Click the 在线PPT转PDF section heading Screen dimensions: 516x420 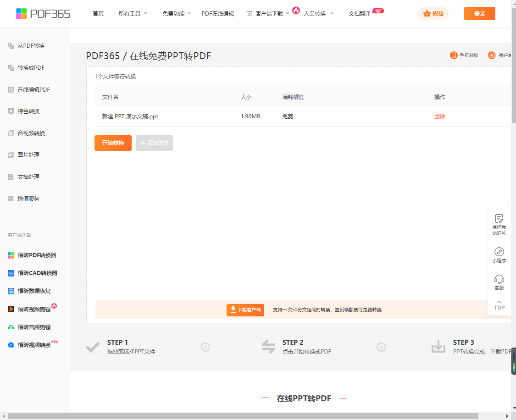coord(304,398)
